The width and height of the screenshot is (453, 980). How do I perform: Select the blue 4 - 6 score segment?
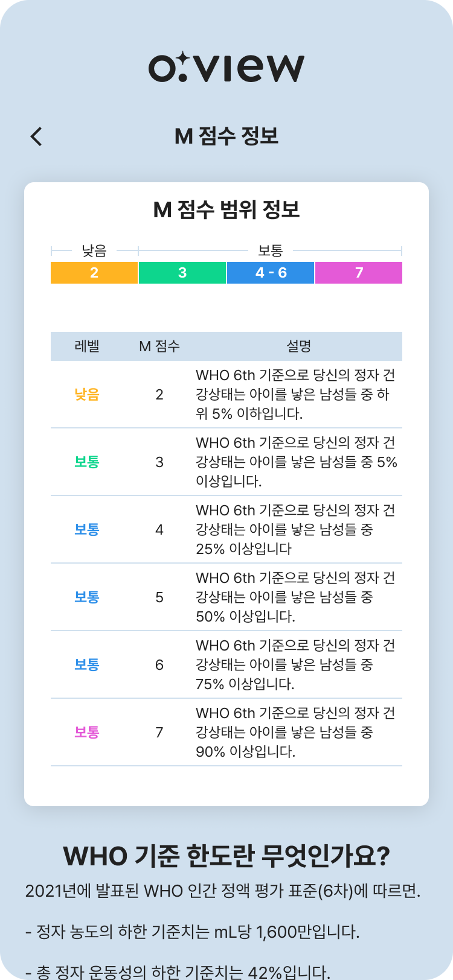[x=271, y=273]
